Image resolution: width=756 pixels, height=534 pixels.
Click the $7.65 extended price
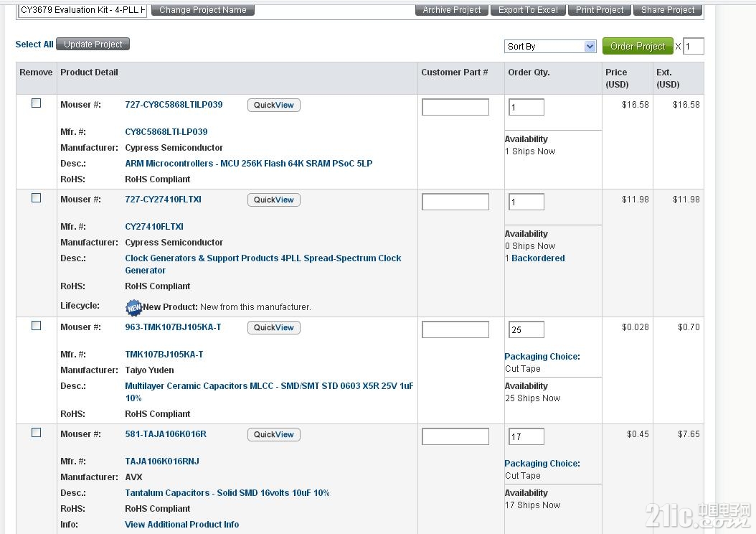689,434
